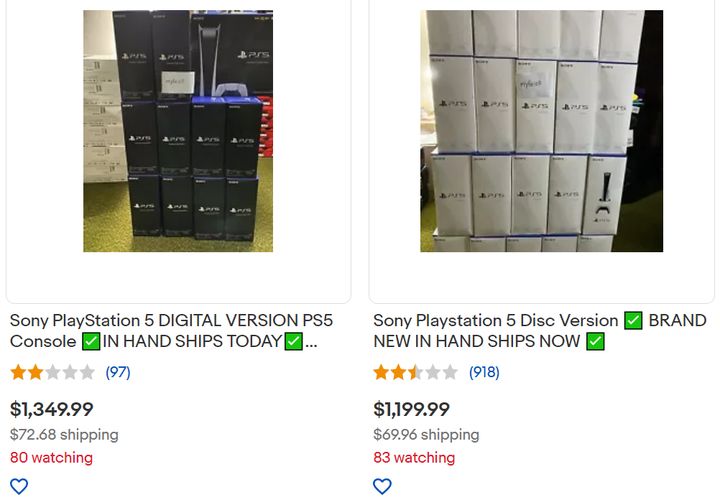Click the $1,199.99 price
The width and height of the screenshot is (720, 500).
[x=412, y=409]
